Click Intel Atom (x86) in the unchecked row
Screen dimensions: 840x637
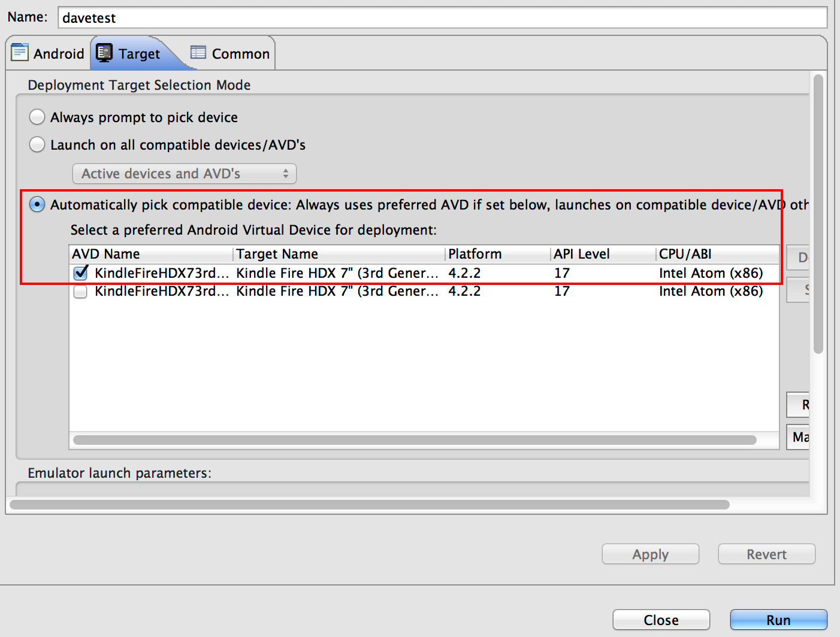(x=711, y=291)
